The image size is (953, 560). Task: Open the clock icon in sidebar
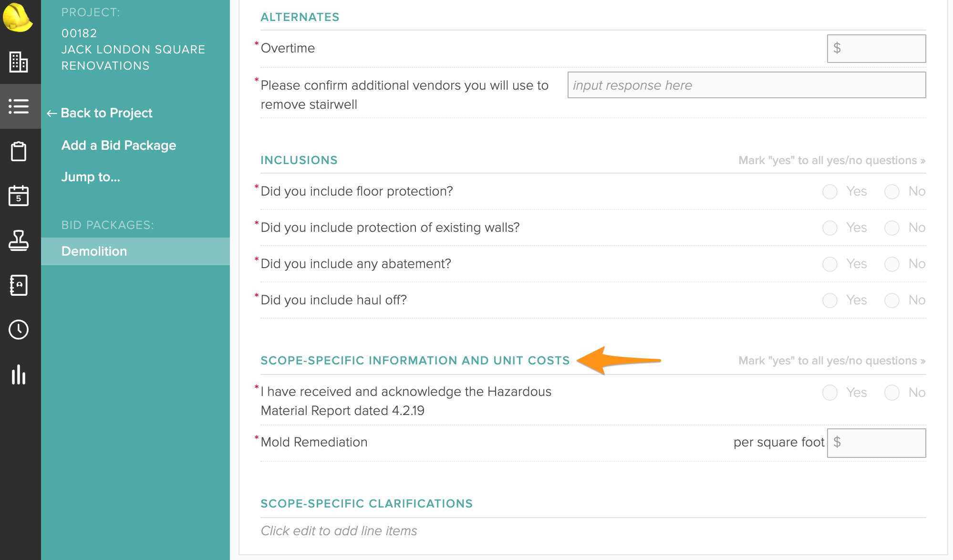(19, 330)
